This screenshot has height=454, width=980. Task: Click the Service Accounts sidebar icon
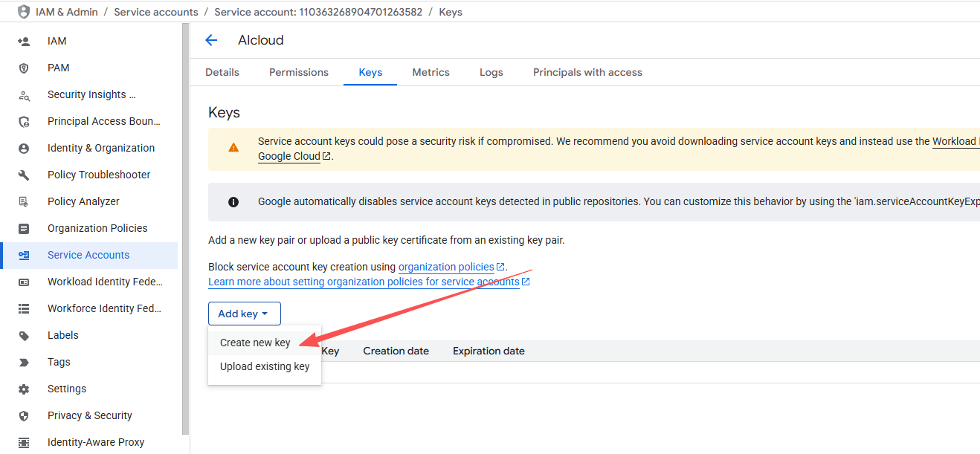[x=24, y=256]
